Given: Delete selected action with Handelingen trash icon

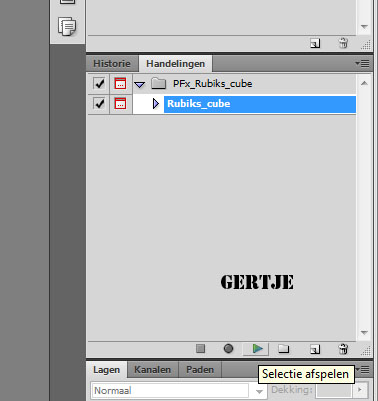Looking at the screenshot, I should (x=343, y=349).
